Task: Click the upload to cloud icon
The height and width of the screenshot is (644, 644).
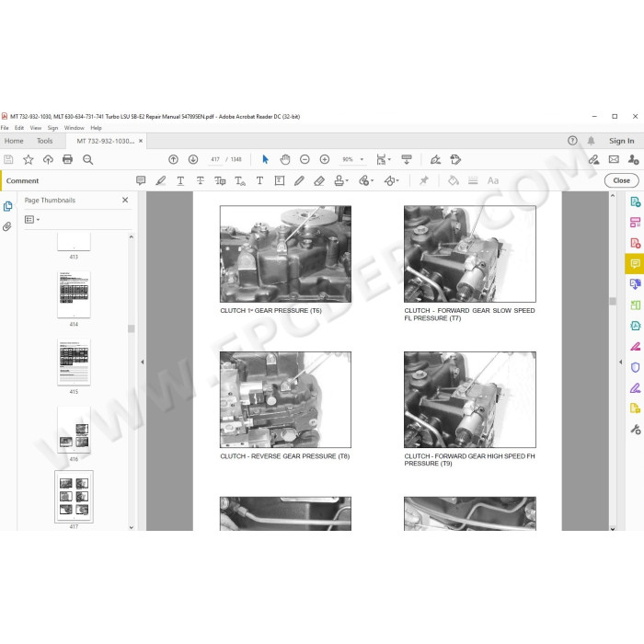Action: tap(48, 159)
